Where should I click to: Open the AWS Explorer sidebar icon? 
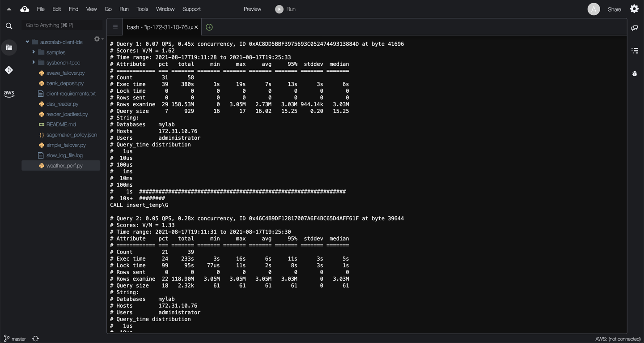tap(9, 94)
